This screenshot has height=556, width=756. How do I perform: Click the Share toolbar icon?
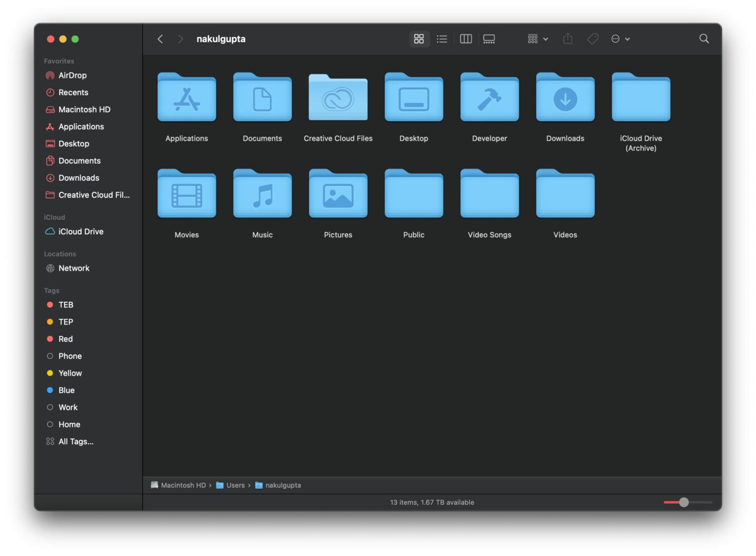[567, 39]
